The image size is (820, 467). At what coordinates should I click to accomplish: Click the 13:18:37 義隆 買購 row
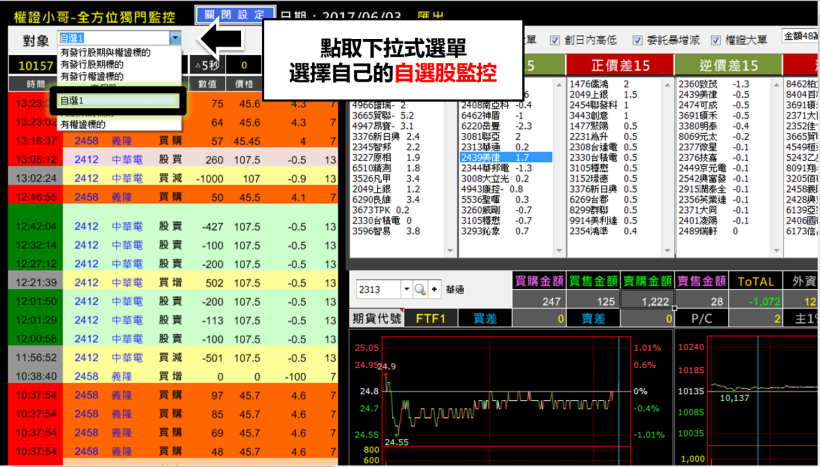click(173, 141)
